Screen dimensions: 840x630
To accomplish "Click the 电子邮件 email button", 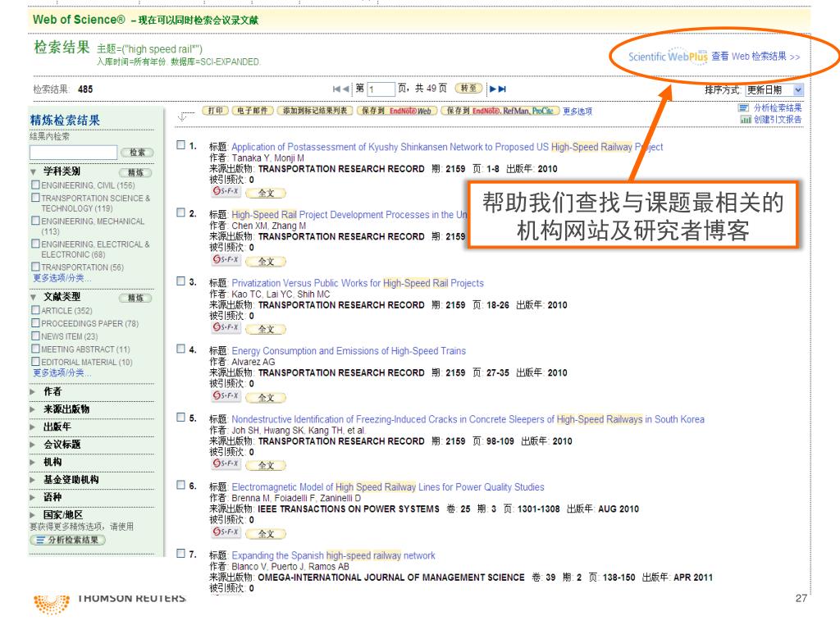I will tap(253, 111).
